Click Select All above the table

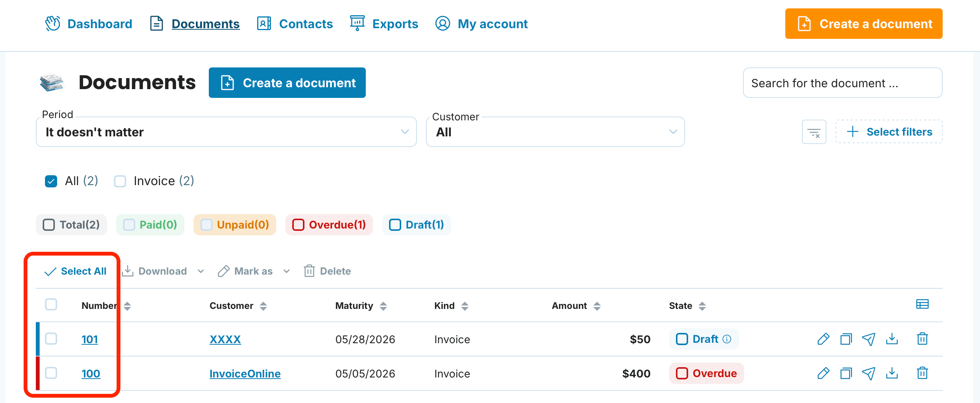click(75, 271)
